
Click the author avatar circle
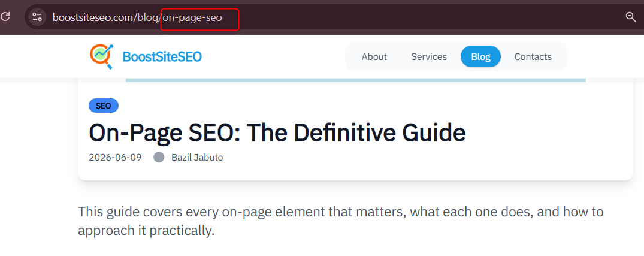(x=159, y=158)
